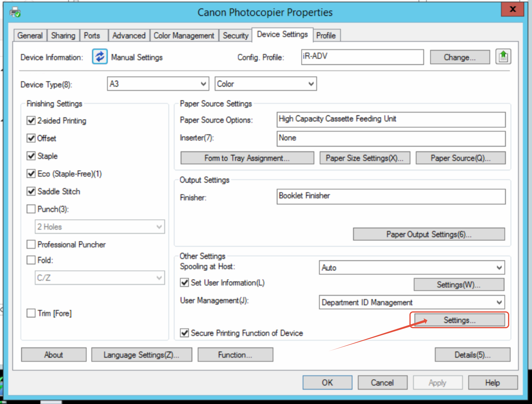Viewport: 532px width, 404px height.
Task: Click Settings... under Department ID Management
Action: [459, 320]
